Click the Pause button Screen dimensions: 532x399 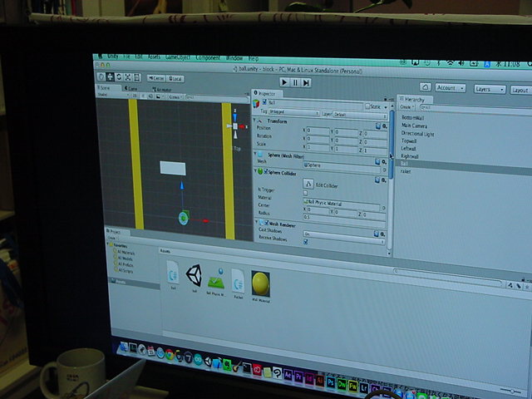[x=295, y=82]
